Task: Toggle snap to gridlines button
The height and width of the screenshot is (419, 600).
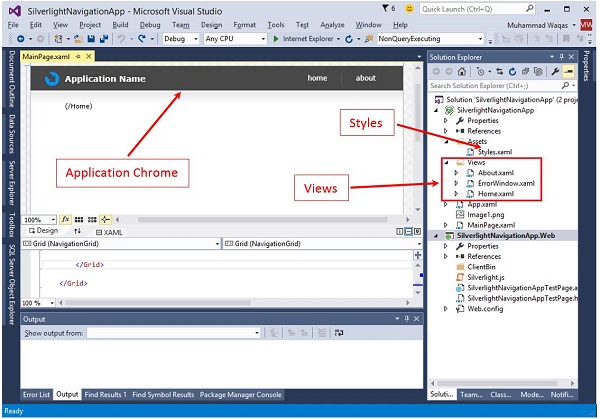Action: [x=92, y=220]
